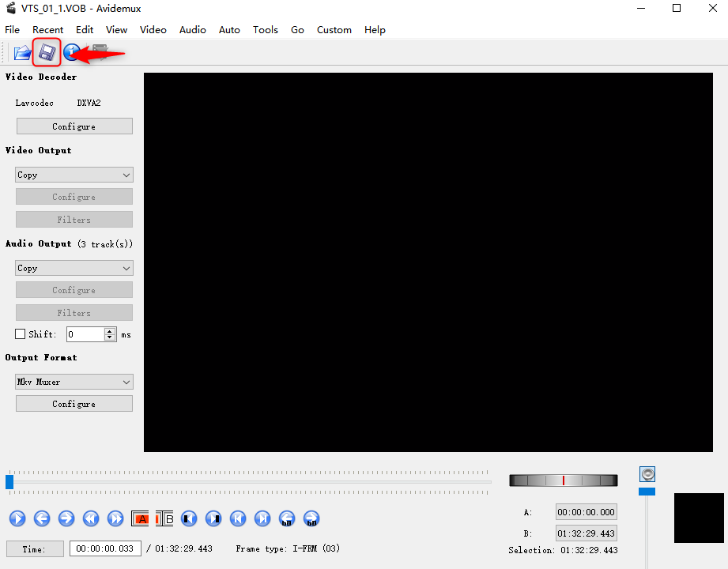Set selection start marker A
This screenshot has height=569, width=728.
pyautogui.click(x=140, y=518)
